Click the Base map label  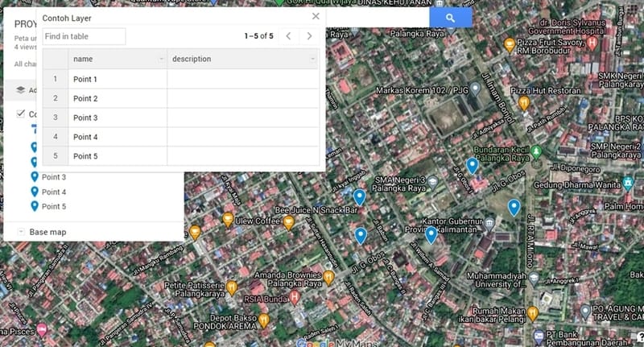(47, 232)
